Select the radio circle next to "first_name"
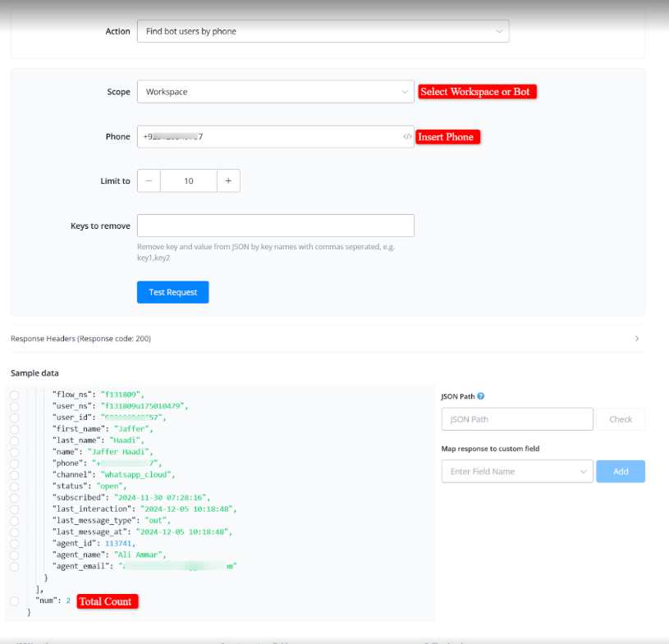Image resolution: width=669 pixels, height=644 pixels. click(x=15, y=428)
